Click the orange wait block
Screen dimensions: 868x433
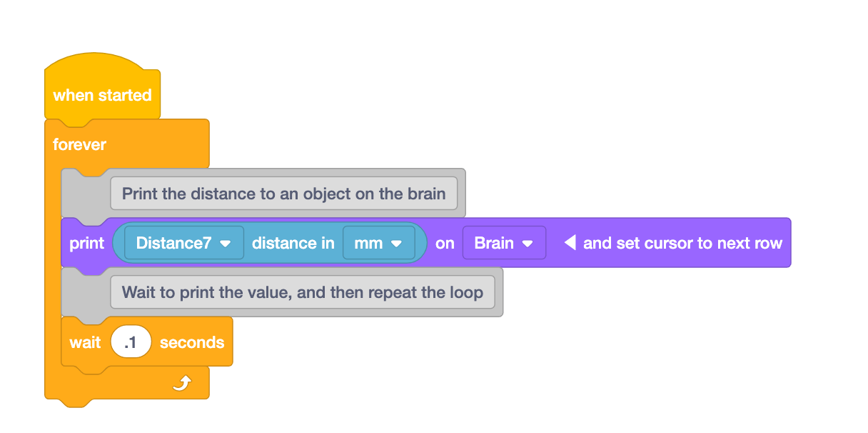tap(84, 342)
